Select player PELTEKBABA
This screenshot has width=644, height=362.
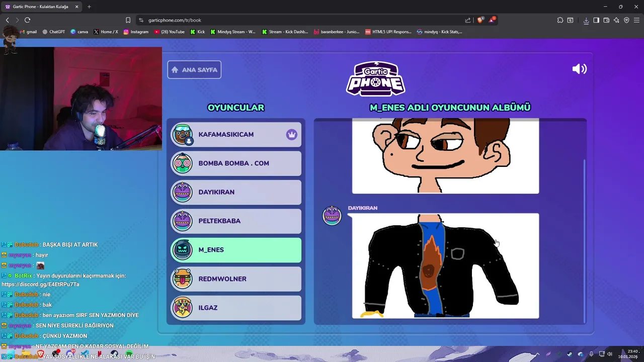(236, 221)
